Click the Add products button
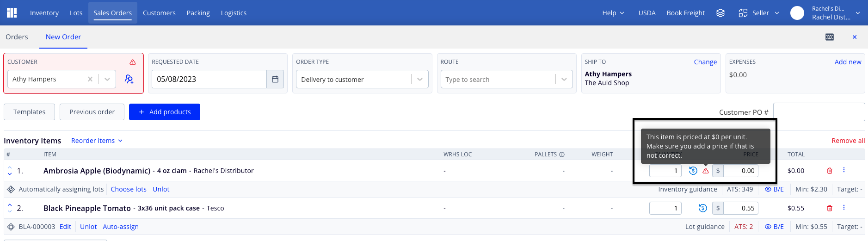868x241 pixels. [165, 112]
